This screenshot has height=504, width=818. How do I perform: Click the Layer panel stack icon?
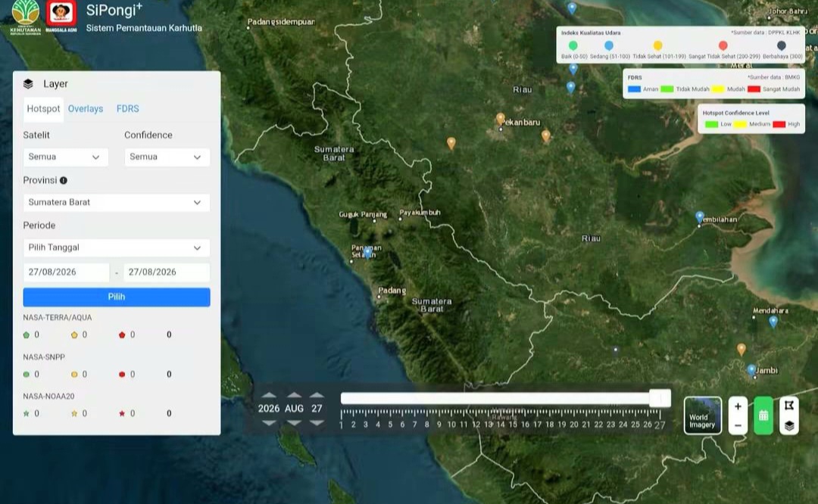pyautogui.click(x=28, y=84)
